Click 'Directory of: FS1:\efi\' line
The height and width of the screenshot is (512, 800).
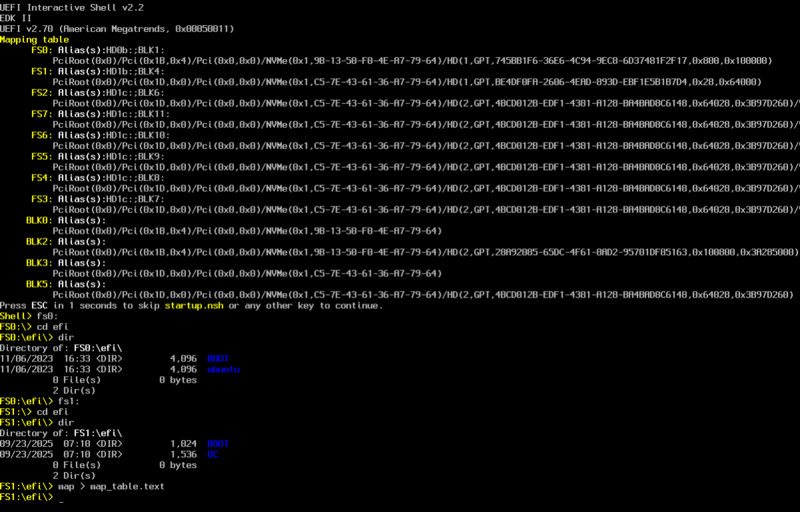coord(61,433)
